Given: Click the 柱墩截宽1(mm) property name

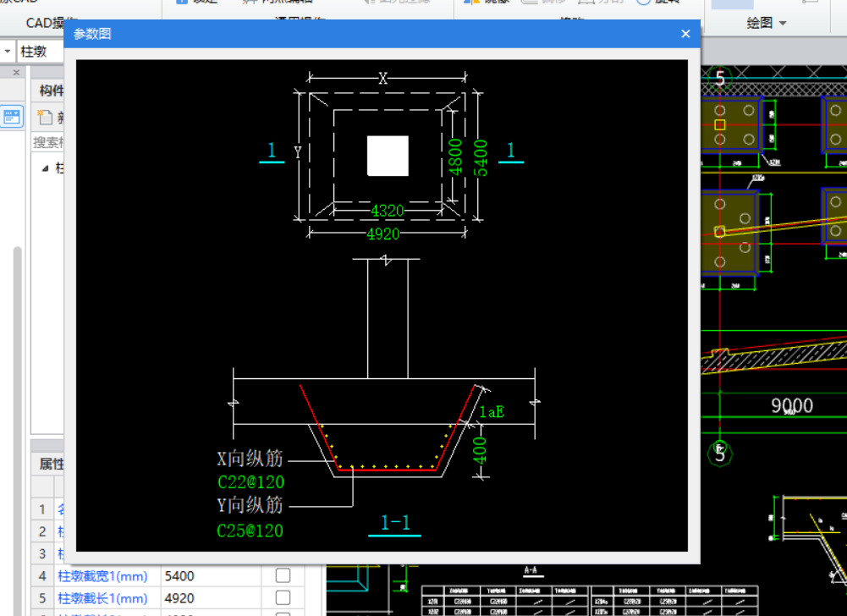Looking at the screenshot, I should pos(102,576).
